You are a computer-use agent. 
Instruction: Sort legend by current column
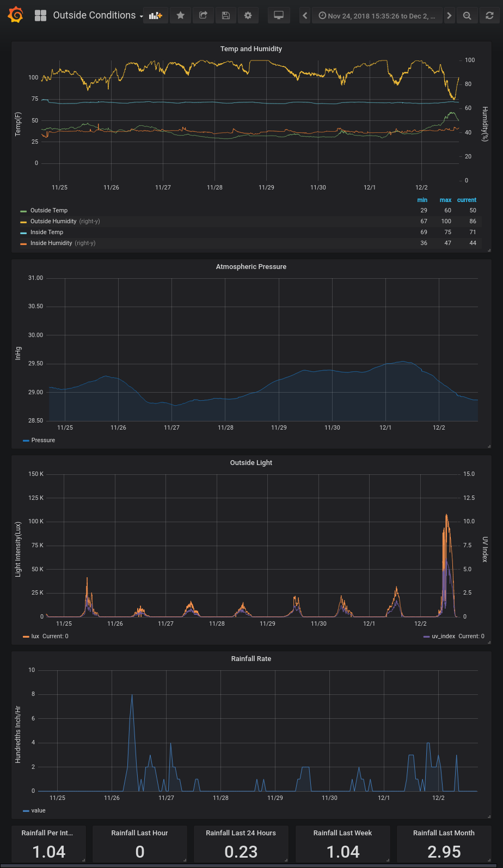click(467, 200)
